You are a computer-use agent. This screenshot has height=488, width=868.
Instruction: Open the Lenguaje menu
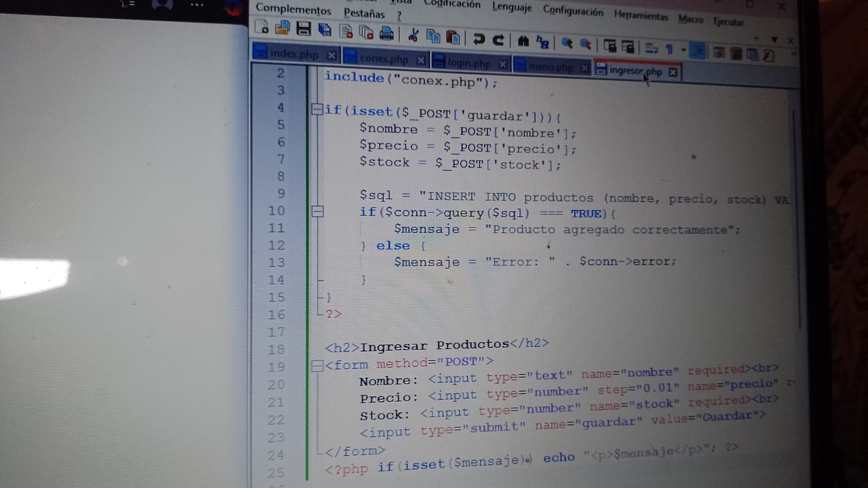click(x=511, y=7)
